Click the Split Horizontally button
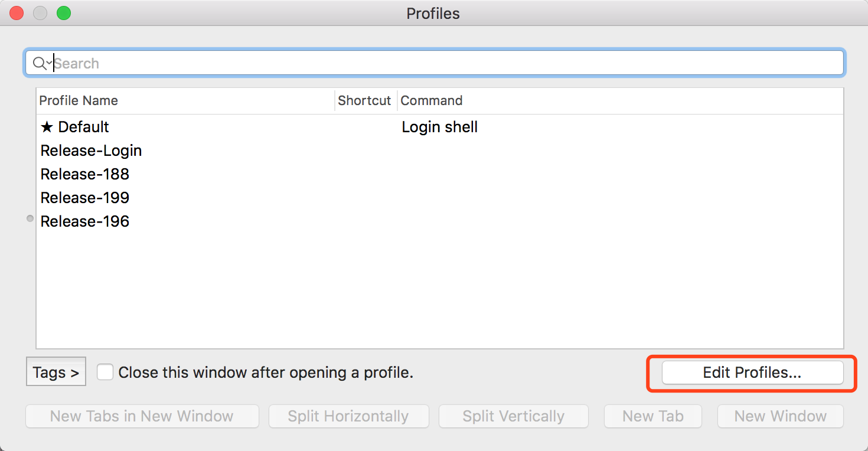 (348, 416)
